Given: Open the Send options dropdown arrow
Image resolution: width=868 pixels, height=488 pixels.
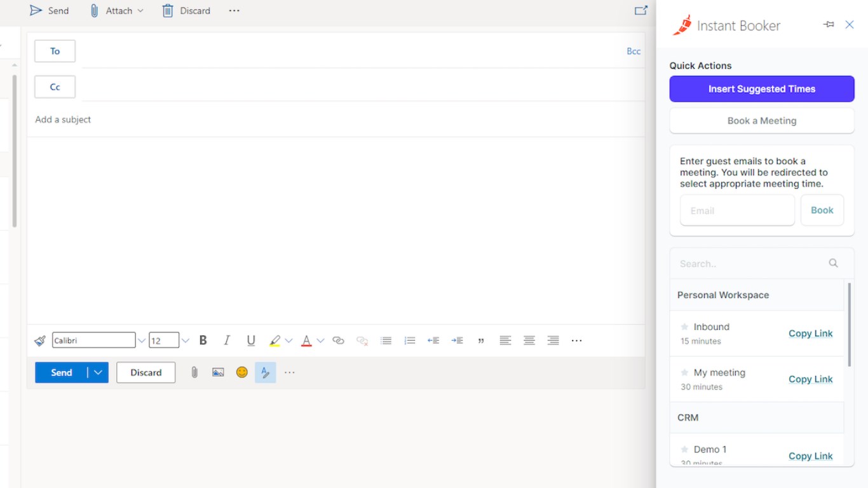Looking at the screenshot, I should click(x=98, y=372).
